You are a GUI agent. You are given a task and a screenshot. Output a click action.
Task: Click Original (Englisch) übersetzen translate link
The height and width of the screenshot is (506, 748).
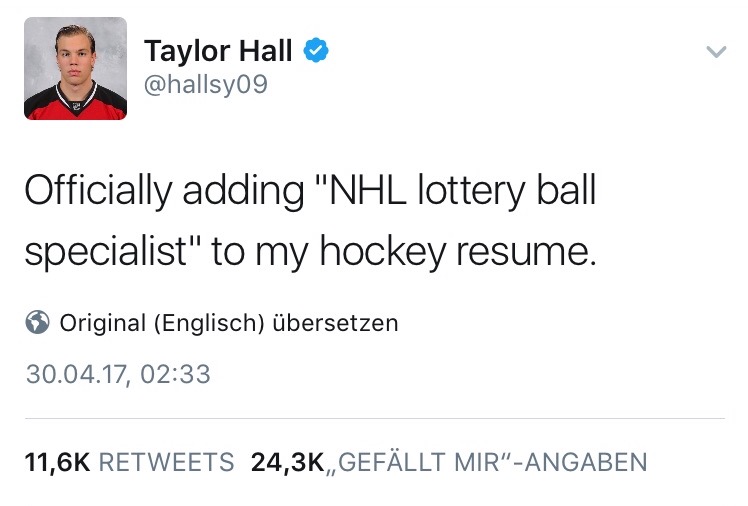pos(229,323)
